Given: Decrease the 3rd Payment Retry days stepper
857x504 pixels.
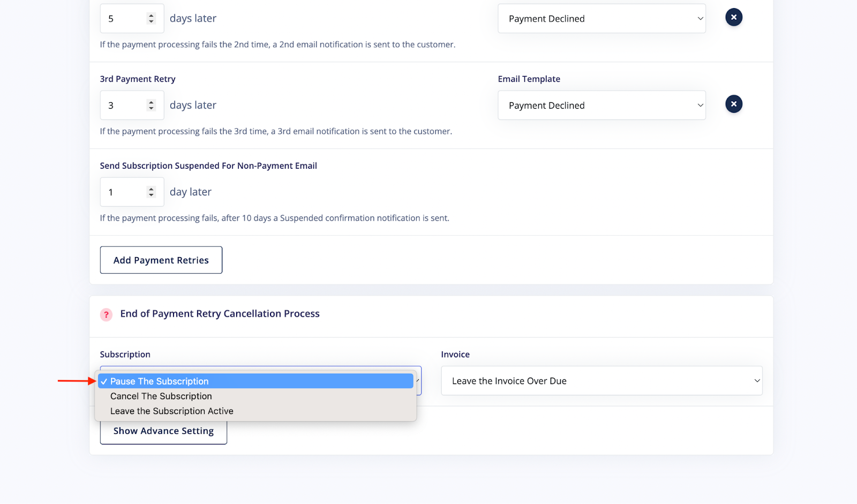Looking at the screenshot, I should [151, 109].
